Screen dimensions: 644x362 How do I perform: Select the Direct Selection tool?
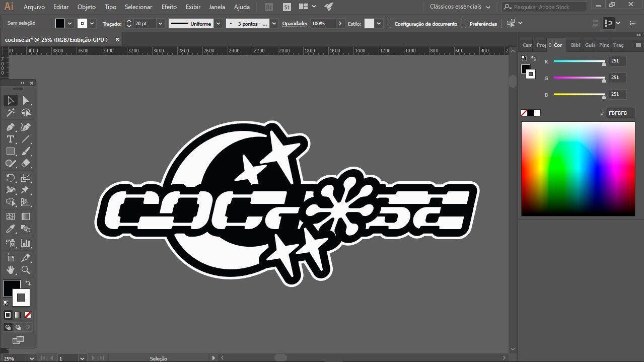[26, 100]
